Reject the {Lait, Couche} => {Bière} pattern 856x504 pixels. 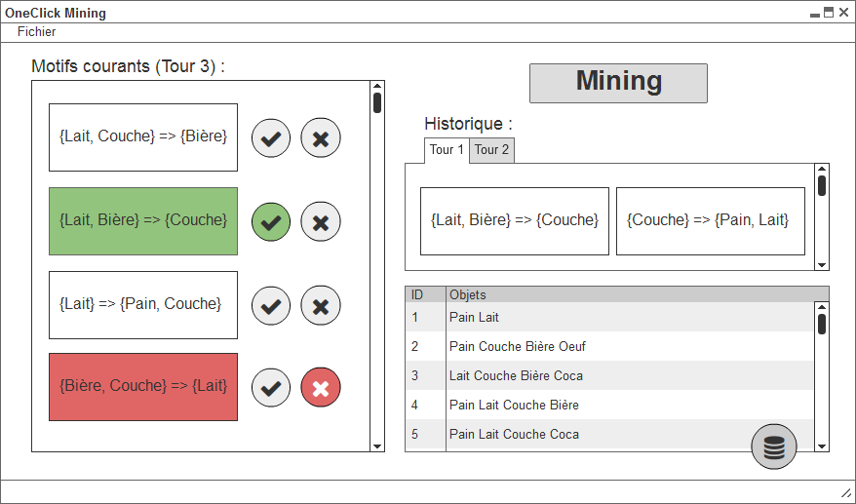click(321, 138)
